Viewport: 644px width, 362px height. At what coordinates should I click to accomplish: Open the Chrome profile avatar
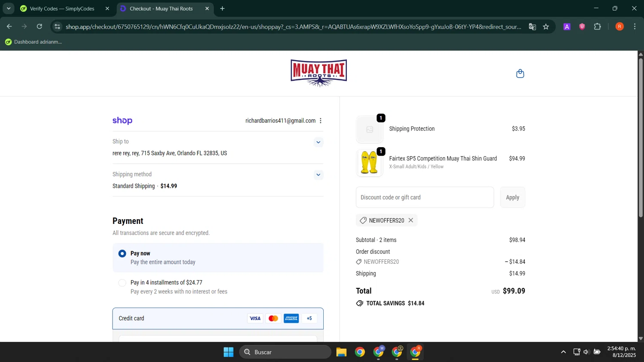[620, 27]
